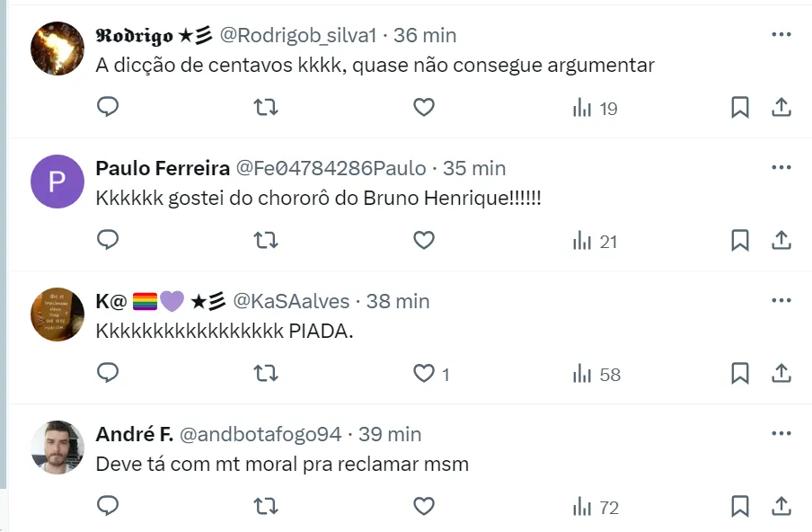Like the tweet by K@ saying PIADA

(424, 374)
